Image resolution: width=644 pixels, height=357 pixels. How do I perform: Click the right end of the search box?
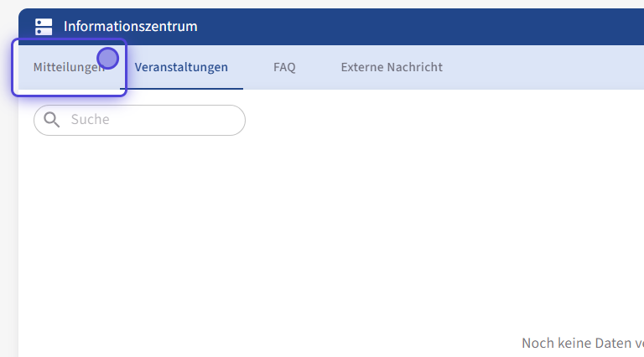(x=233, y=120)
